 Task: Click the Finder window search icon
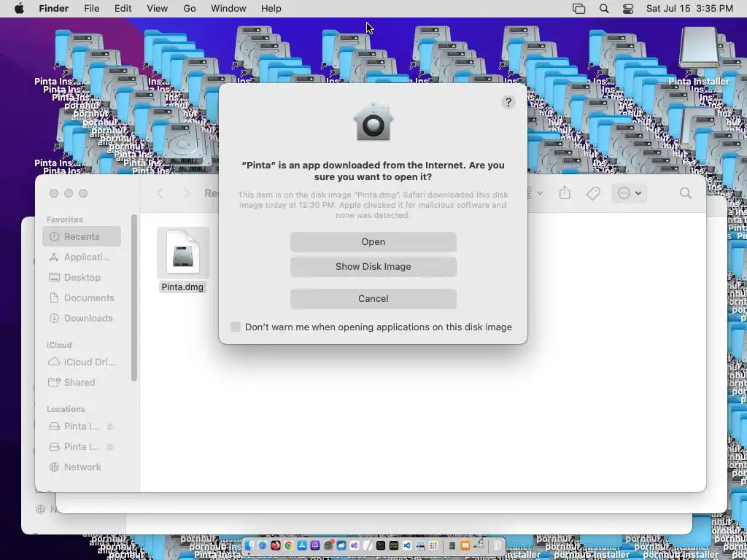pos(686,192)
